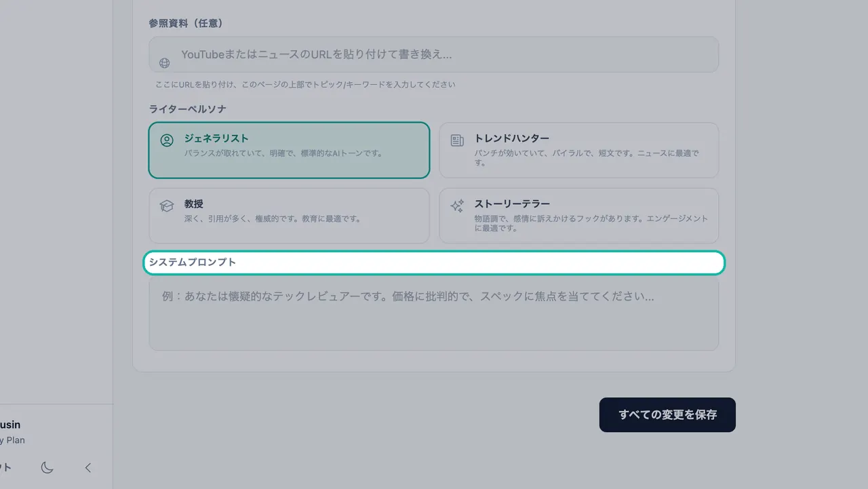The width and height of the screenshot is (868, 489).
Task: Click the ストーリーテラー sparkles icon
Action: (457, 206)
